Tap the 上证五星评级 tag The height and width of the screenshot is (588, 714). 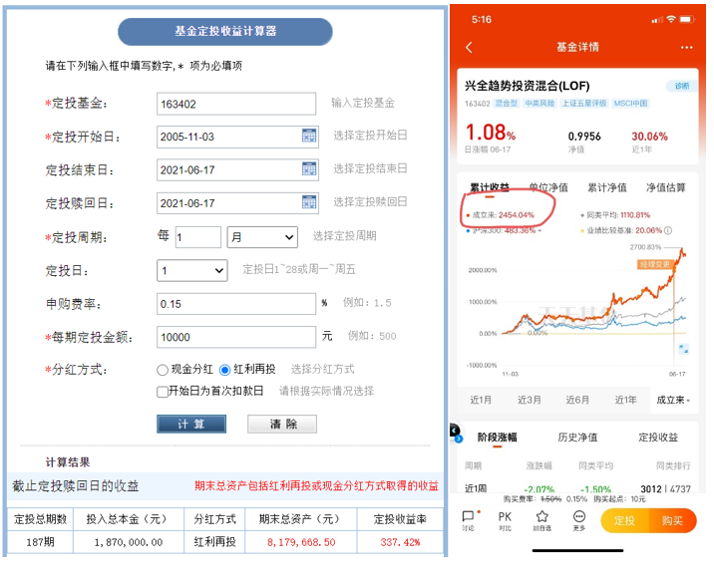(x=584, y=104)
